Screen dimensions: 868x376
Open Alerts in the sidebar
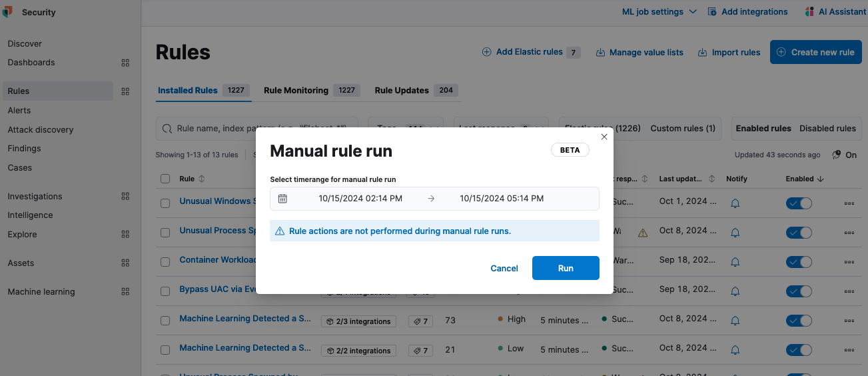19,111
